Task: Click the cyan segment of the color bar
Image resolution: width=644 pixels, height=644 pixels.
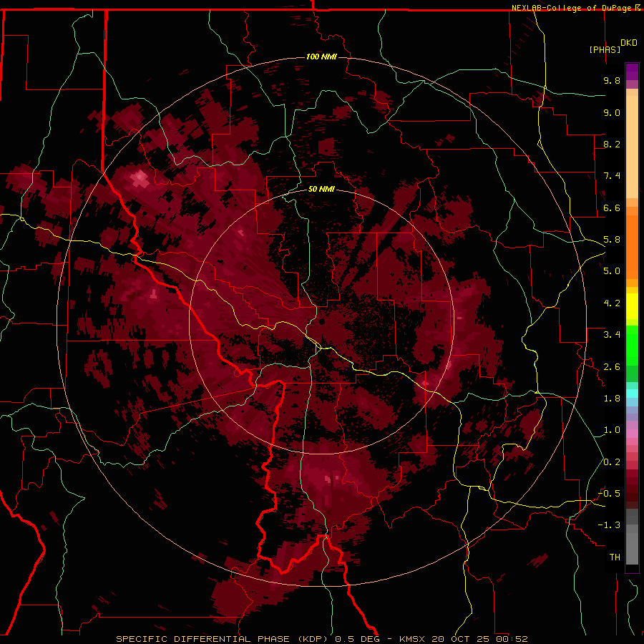Action: tap(632, 394)
